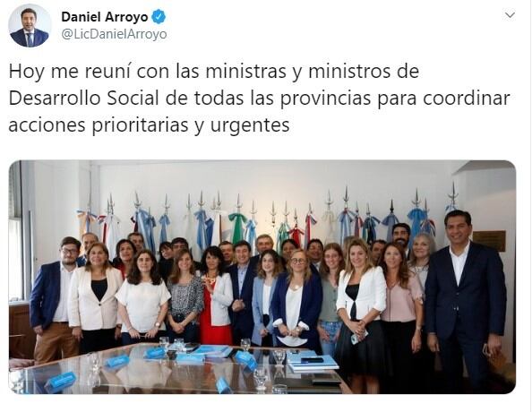Click the woman wearing round glasses and navy blazer
The width and height of the screenshot is (532, 412).
coord(296,298)
